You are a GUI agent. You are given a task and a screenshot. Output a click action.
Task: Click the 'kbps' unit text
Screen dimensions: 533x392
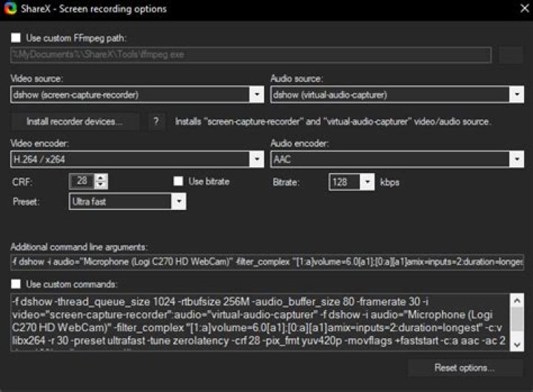click(x=389, y=183)
